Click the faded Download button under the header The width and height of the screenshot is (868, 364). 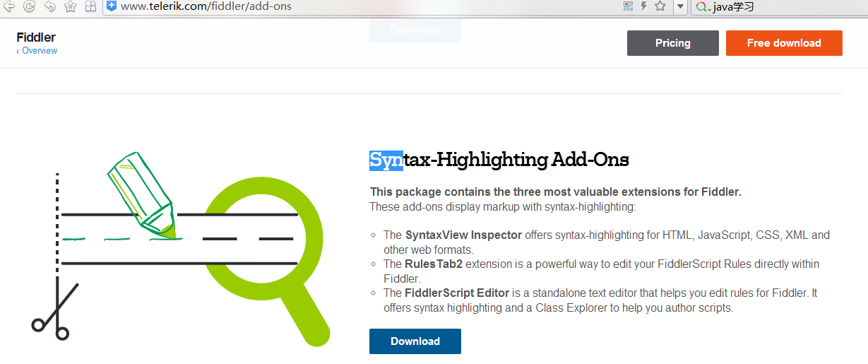pos(415,30)
